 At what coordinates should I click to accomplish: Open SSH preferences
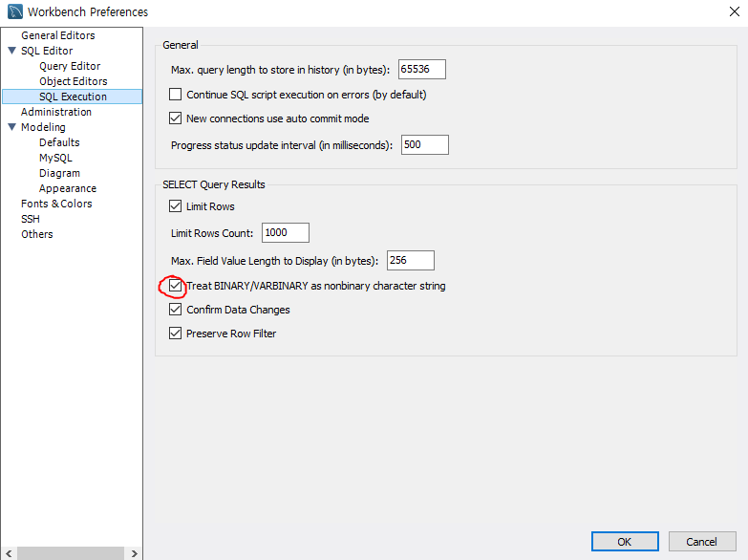coord(30,219)
